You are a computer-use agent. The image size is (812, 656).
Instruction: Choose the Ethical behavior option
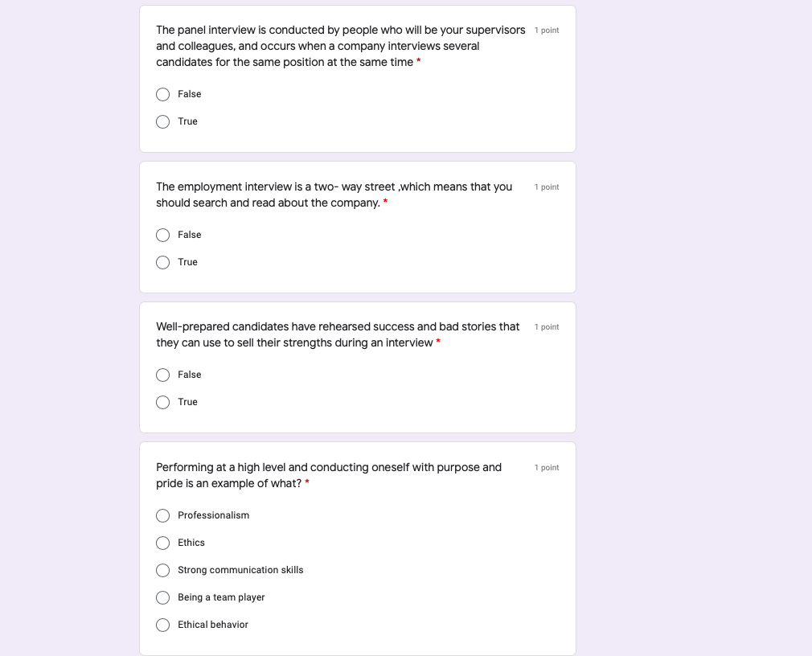pos(162,625)
